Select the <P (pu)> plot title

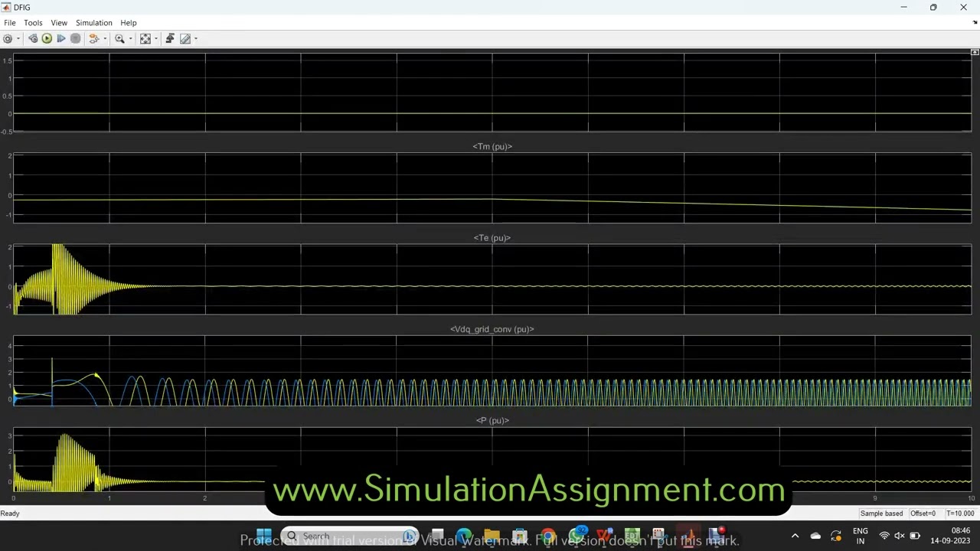pos(492,420)
